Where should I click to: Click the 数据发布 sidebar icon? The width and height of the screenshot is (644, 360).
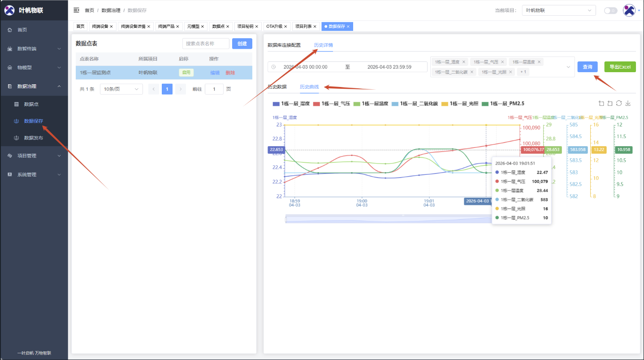17,138
